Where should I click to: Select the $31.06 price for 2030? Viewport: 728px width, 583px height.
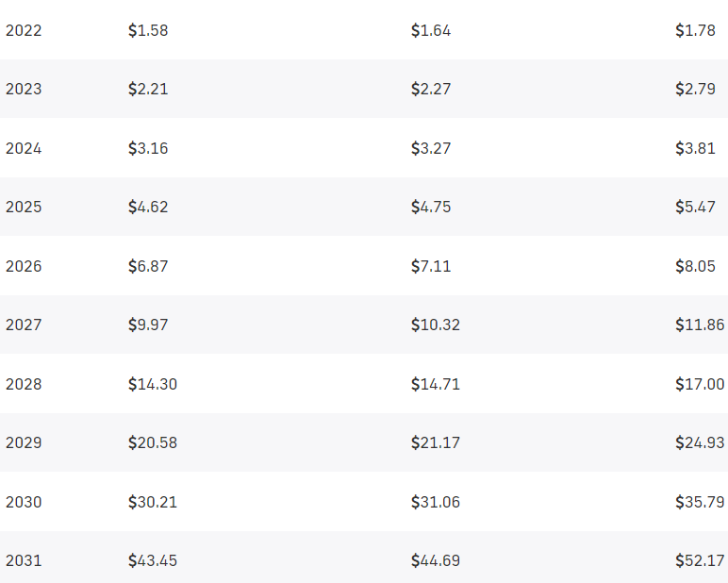click(x=436, y=503)
